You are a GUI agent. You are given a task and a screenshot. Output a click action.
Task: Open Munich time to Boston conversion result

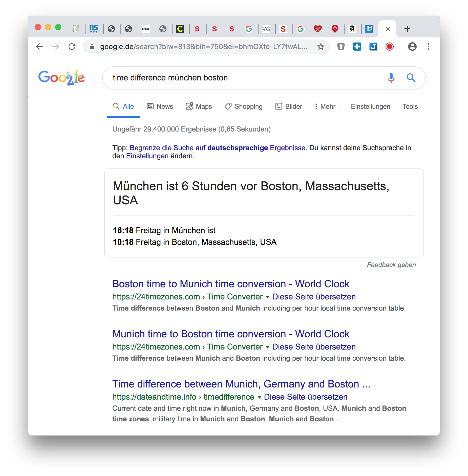[x=231, y=334]
